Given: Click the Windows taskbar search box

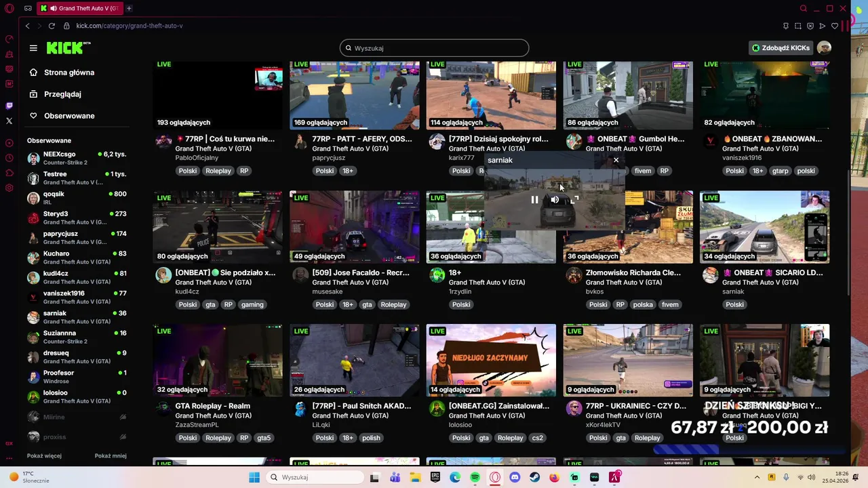Looking at the screenshot, I should click(314, 477).
